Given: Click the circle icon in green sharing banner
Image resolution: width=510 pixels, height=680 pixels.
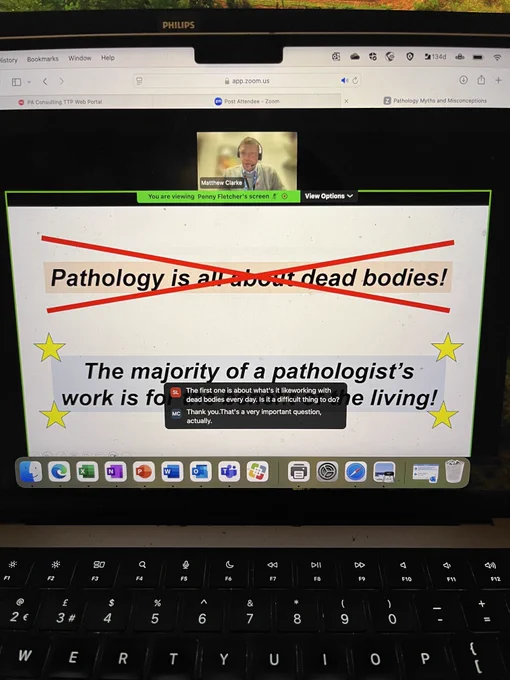Looking at the screenshot, I should [x=285, y=196].
